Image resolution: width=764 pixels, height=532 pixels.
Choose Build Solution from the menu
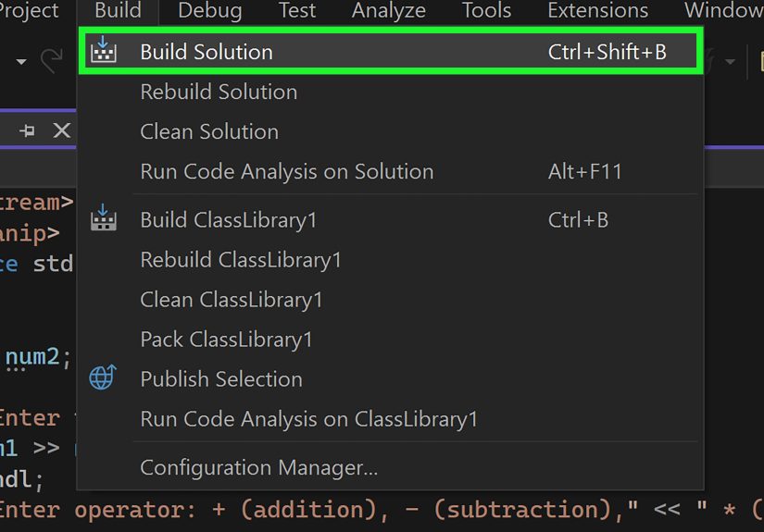pyautogui.click(x=391, y=52)
